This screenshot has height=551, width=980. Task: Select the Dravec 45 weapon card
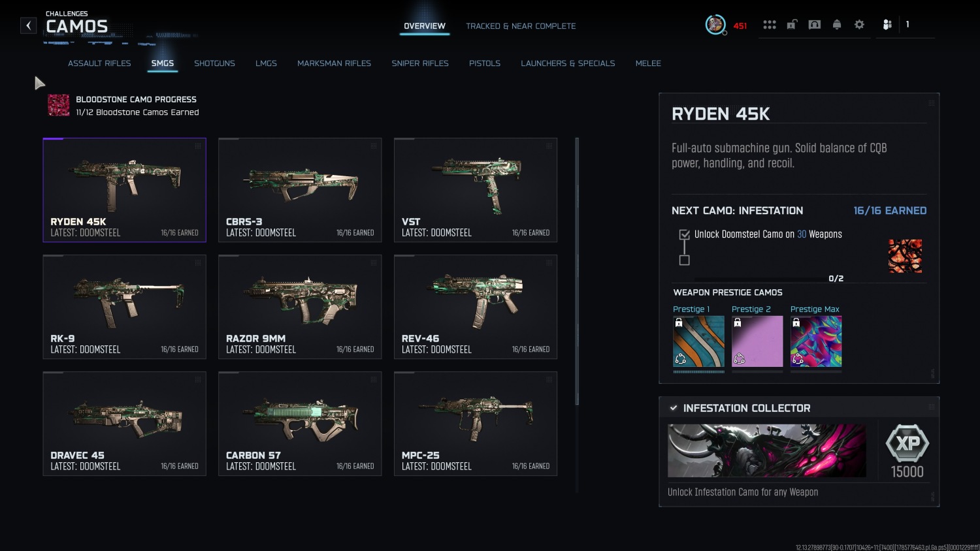tap(124, 424)
